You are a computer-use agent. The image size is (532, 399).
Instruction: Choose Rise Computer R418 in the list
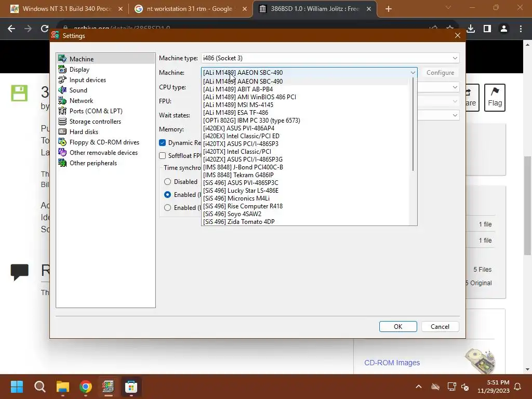[305, 206]
